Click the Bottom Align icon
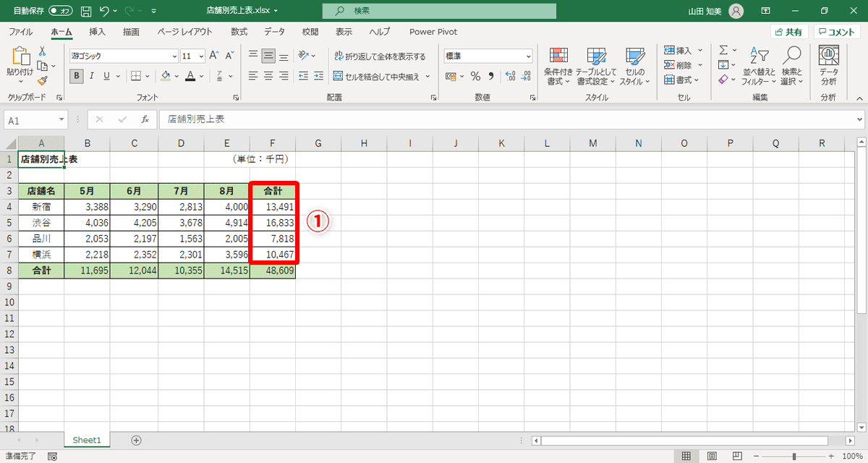Image resolution: width=868 pixels, height=463 pixels. click(284, 56)
